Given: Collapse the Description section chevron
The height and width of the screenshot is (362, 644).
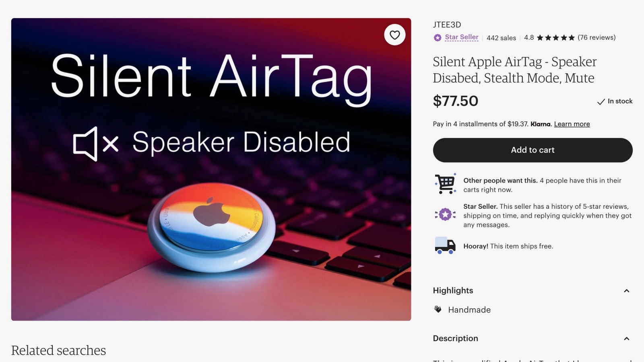Looking at the screenshot, I should tap(626, 339).
